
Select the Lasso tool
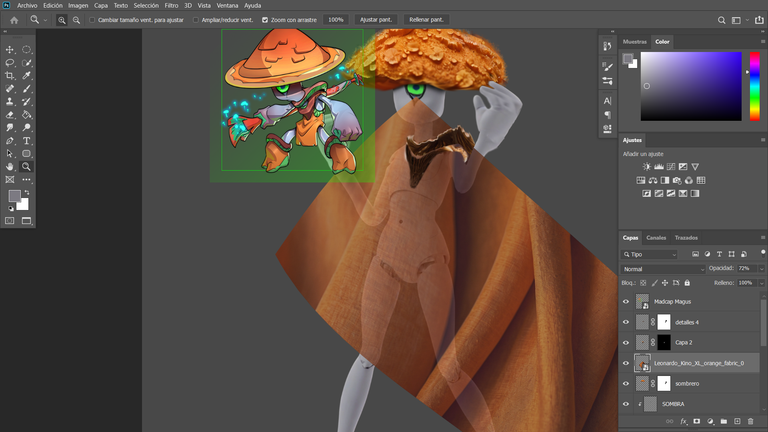(x=10, y=63)
